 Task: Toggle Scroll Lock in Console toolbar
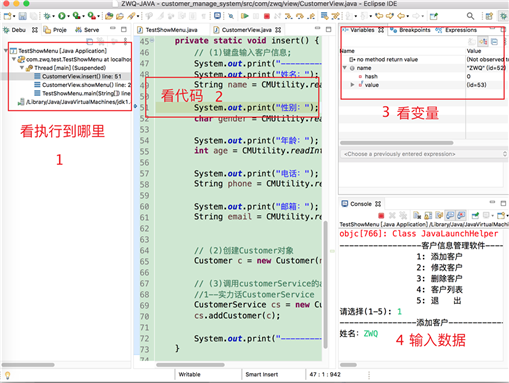pyautogui.click(x=428, y=215)
